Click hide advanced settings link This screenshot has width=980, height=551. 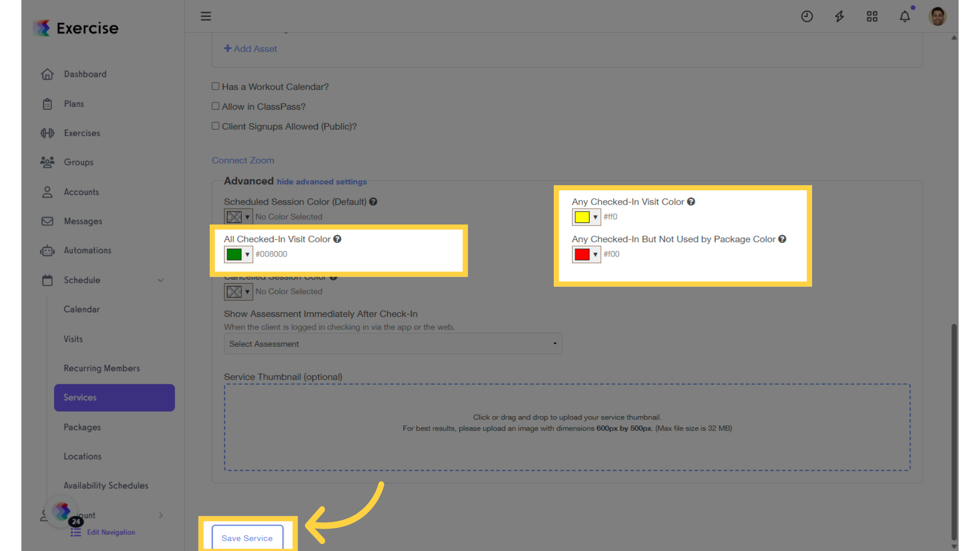(x=322, y=182)
